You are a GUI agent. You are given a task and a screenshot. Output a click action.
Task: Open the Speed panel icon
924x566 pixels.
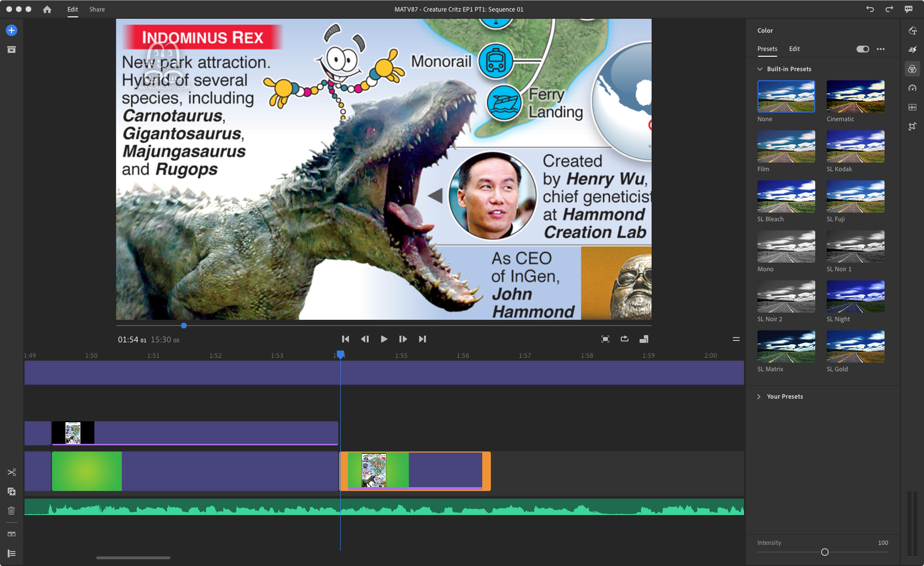click(x=912, y=88)
